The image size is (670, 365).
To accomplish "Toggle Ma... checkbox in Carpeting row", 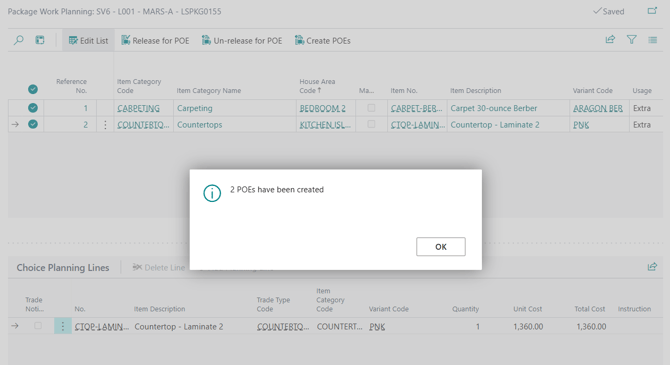I will pyautogui.click(x=371, y=108).
